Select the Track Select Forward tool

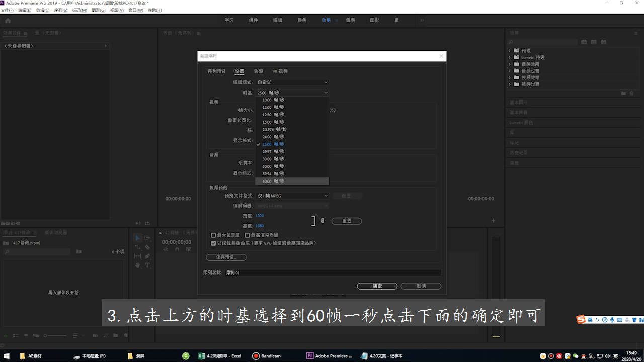click(x=147, y=238)
